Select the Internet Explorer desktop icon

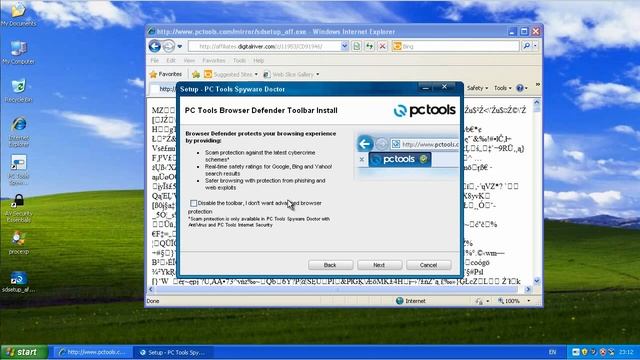click(19, 131)
